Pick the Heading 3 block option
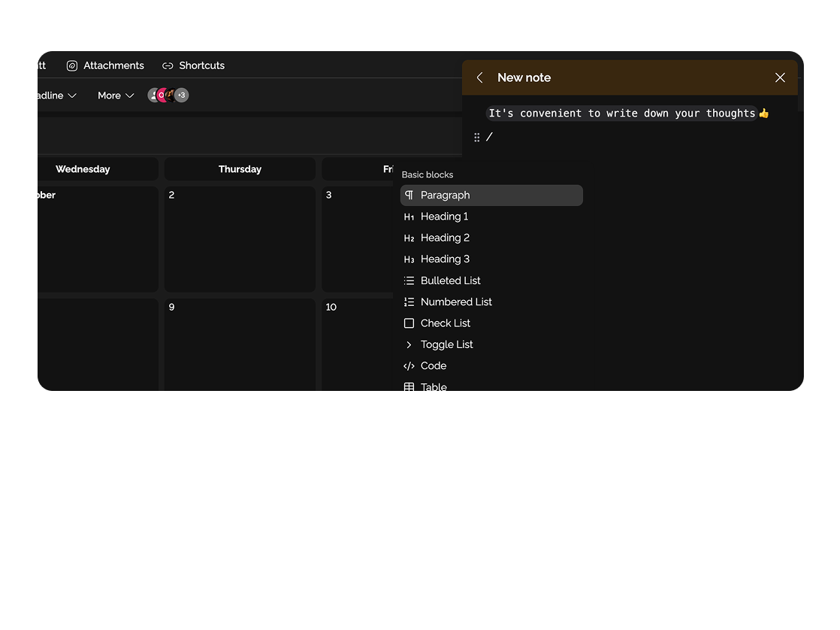 [x=444, y=259]
